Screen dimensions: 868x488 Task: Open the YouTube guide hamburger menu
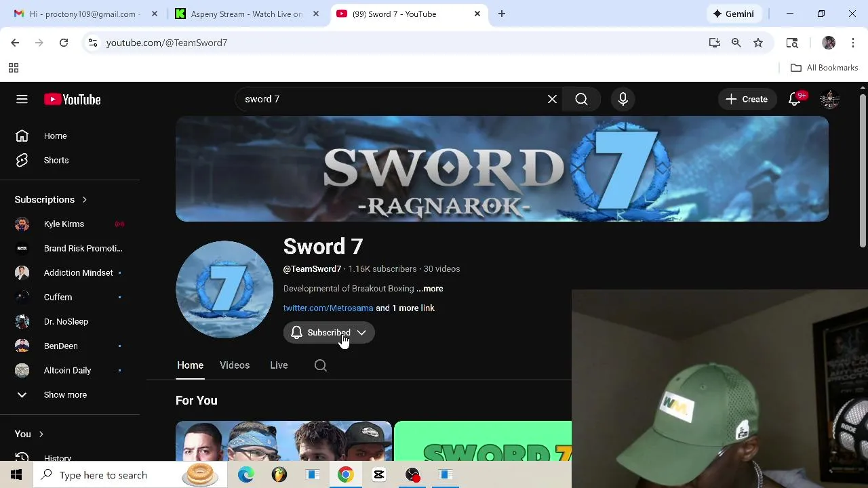click(x=22, y=99)
